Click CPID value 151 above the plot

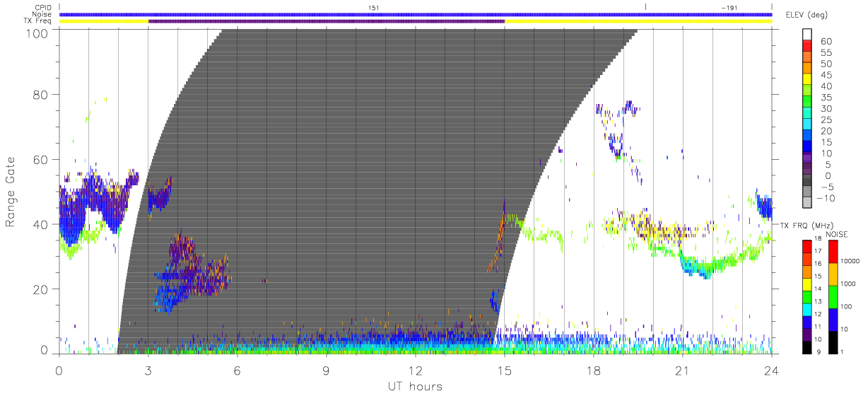pos(373,7)
